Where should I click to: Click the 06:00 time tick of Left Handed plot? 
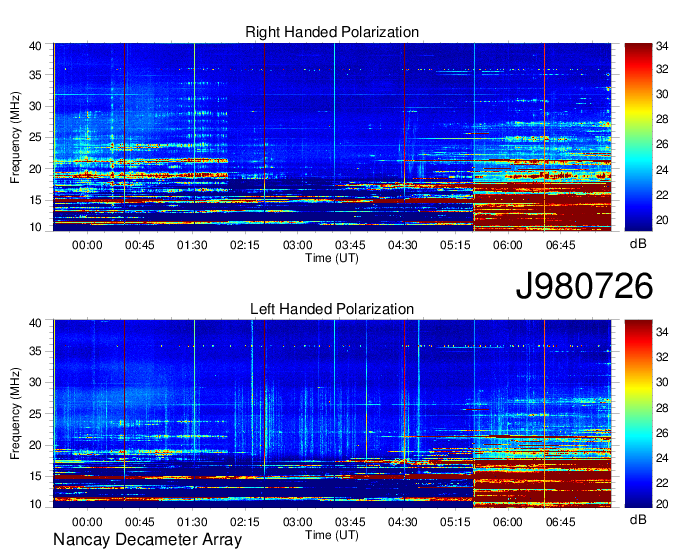pos(507,522)
